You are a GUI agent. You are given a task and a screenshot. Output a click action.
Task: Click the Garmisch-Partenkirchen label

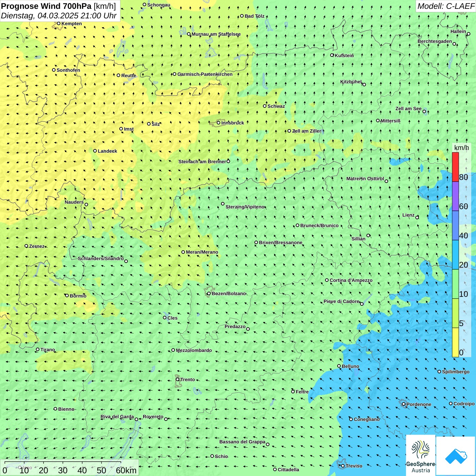(205, 74)
